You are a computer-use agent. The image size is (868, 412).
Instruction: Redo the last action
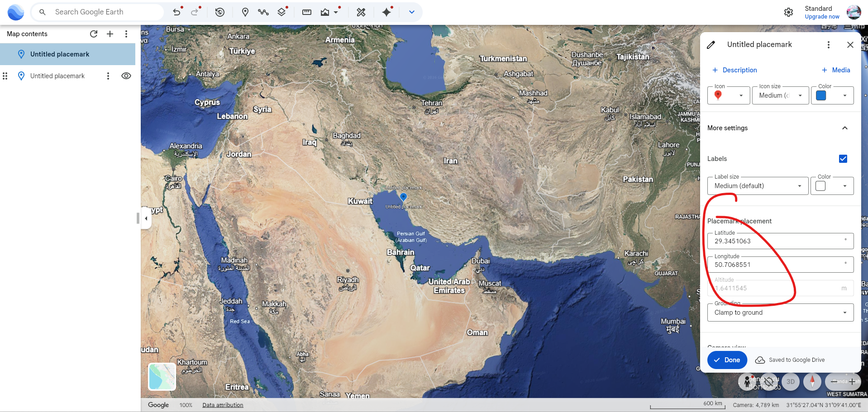pyautogui.click(x=195, y=12)
